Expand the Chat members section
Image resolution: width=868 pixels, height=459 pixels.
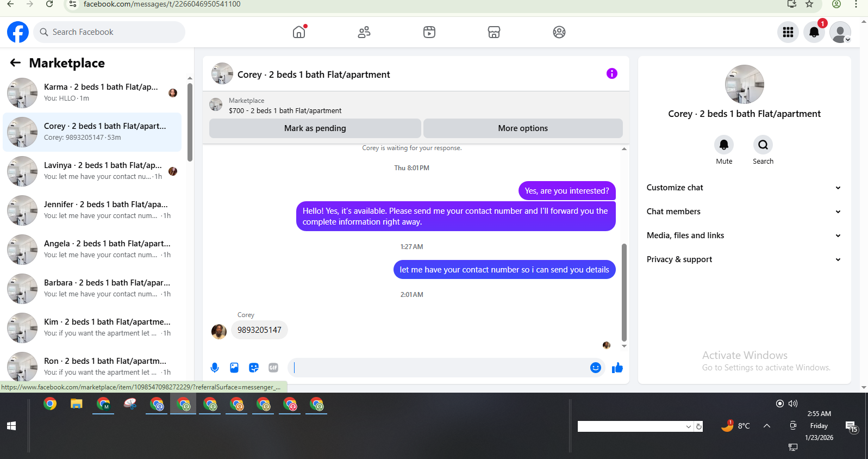[x=744, y=212]
